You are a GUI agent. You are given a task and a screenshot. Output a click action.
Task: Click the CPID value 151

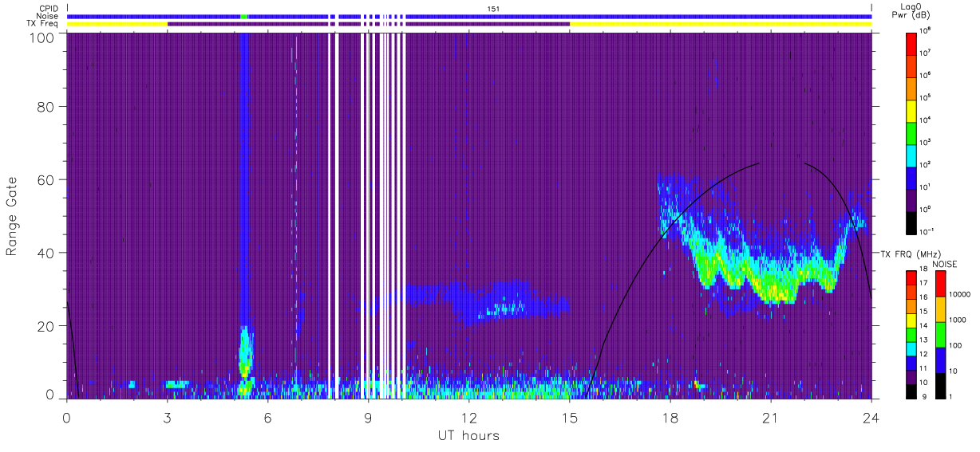[494, 9]
